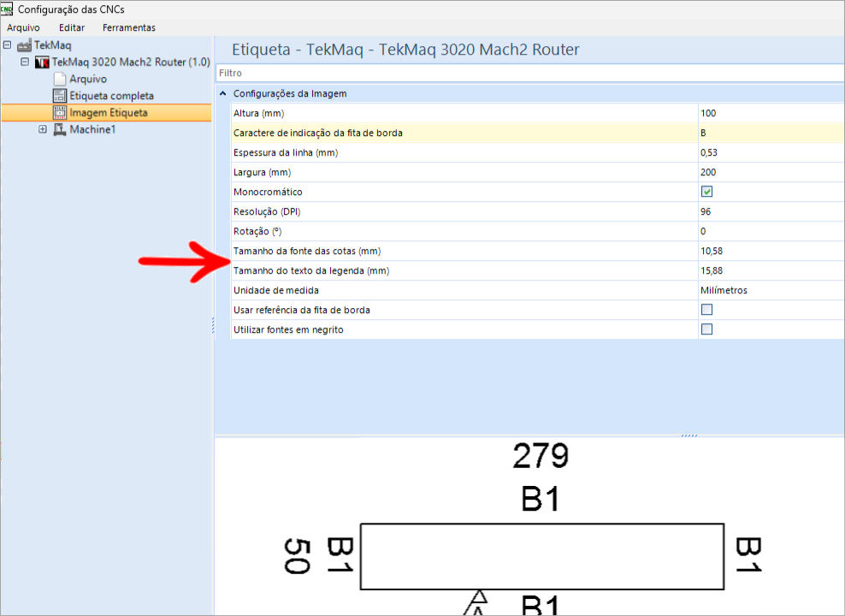
Task: Select TekMaq 3020 Mach2 Router (1.0) item
Action: 130,62
